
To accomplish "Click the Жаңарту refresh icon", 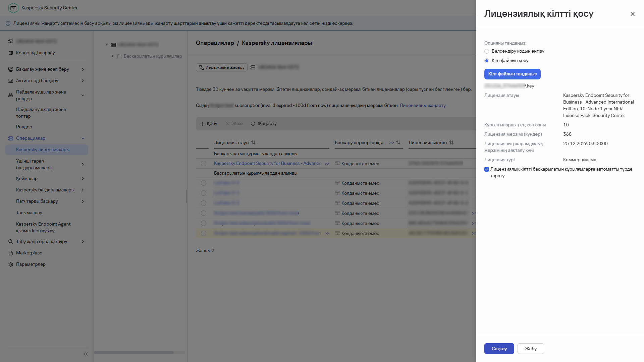I will (253, 124).
